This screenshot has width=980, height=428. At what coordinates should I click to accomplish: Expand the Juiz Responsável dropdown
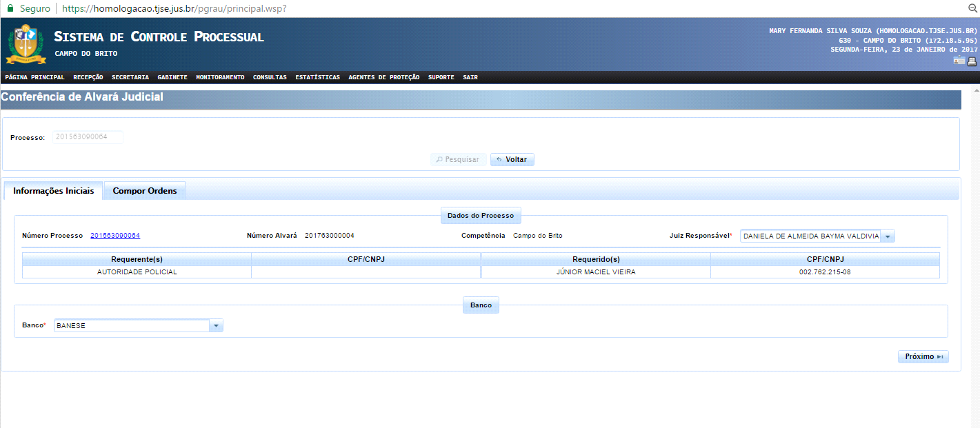pyautogui.click(x=888, y=236)
